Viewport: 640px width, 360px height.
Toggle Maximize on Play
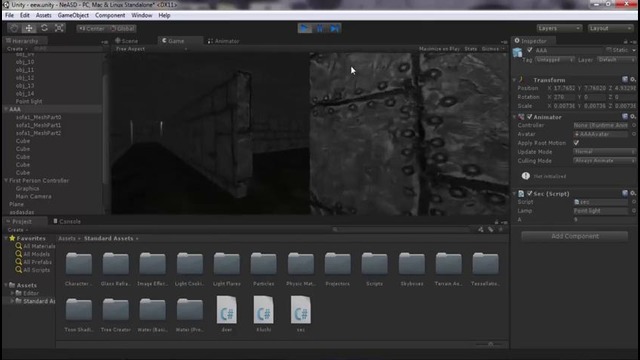point(439,49)
